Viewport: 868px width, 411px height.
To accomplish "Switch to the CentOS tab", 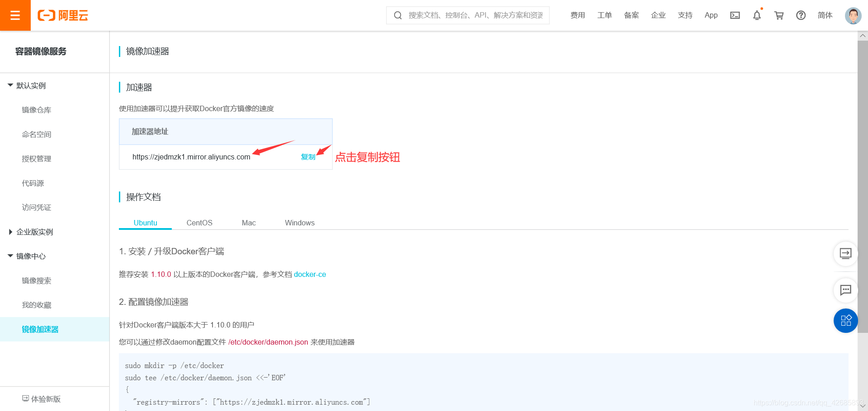I will click(x=199, y=223).
